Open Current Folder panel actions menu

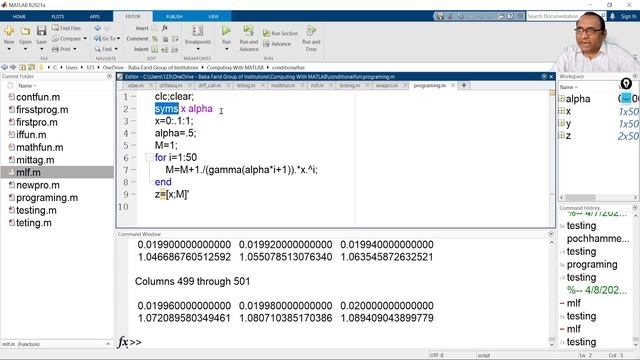[109, 76]
